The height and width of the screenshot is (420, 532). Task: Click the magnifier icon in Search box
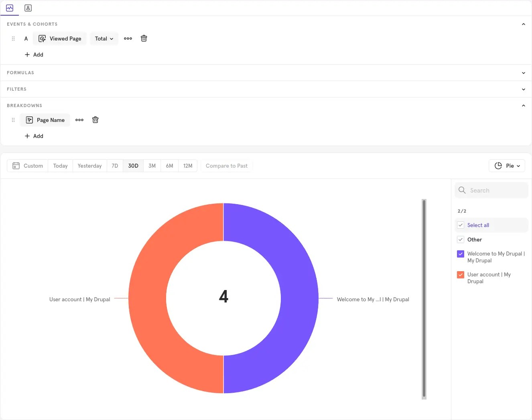tap(462, 190)
